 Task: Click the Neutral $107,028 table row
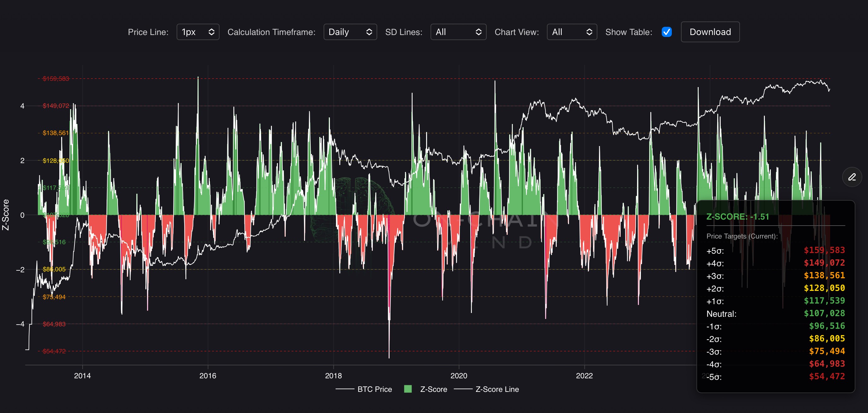[x=775, y=314]
